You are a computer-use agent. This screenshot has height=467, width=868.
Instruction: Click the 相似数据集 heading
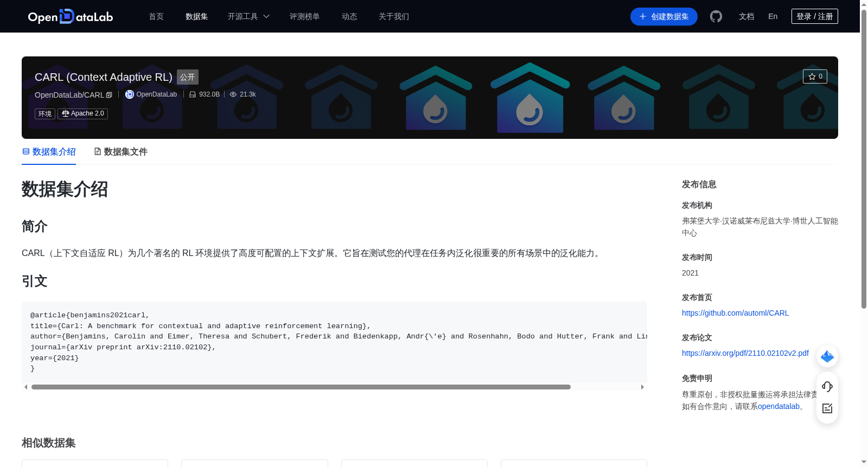pos(49,443)
